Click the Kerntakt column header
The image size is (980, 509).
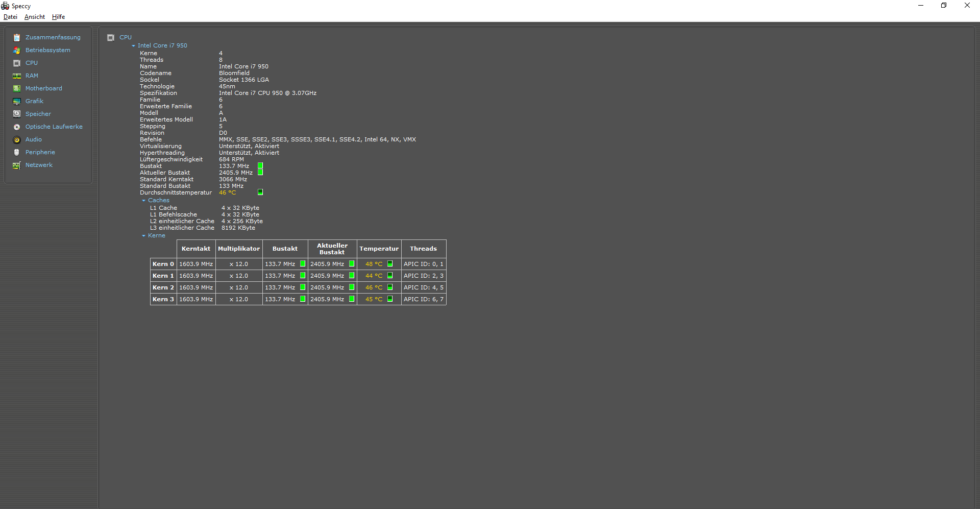(x=196, y=249)
